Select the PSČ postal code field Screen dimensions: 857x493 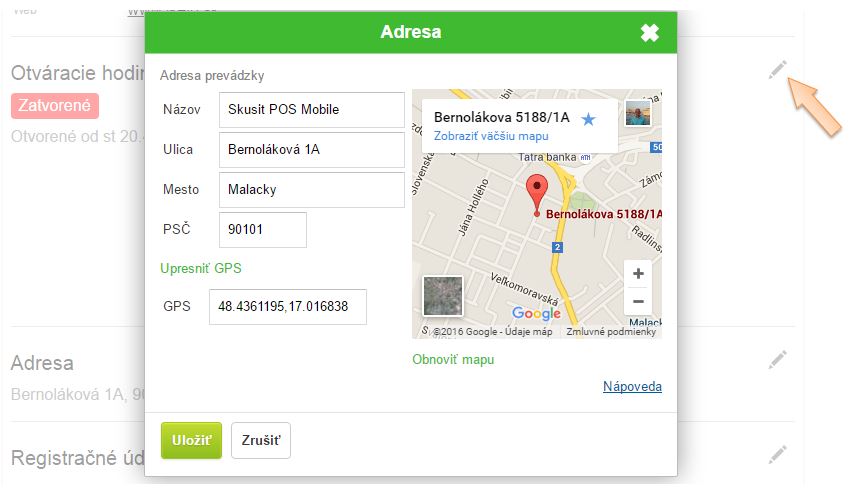[x=262, y=230]
